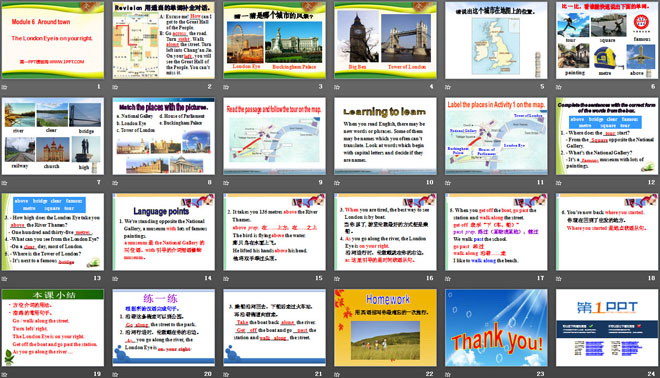Select the practice exercise slide 20

point(164,327)
